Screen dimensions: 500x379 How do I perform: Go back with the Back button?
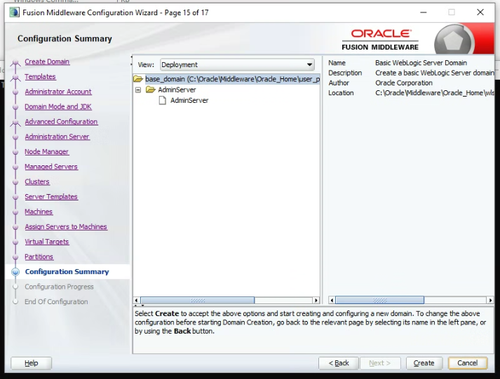click(x=338, y=363)
